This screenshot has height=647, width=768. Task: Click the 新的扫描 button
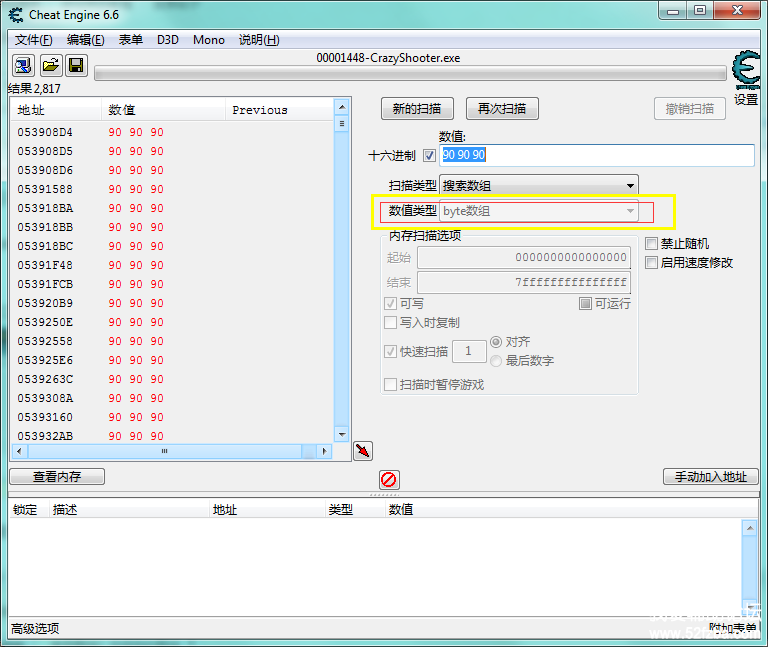point(417,109)
